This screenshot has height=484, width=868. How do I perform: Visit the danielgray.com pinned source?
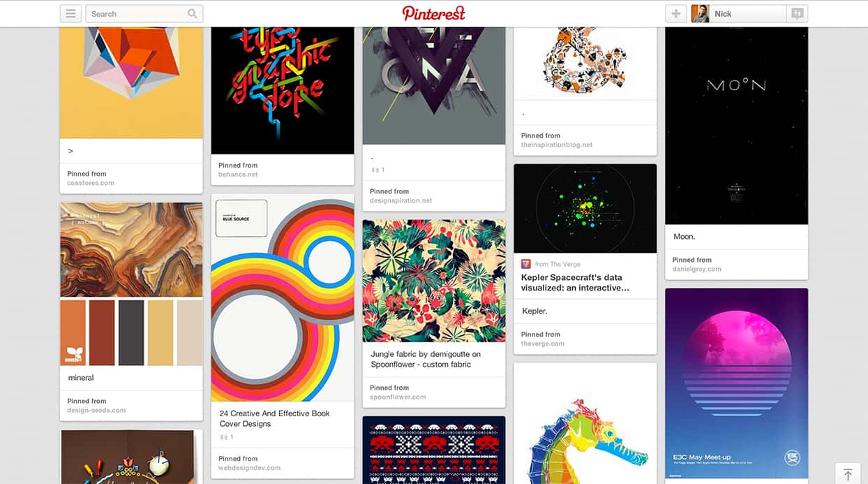697,269
